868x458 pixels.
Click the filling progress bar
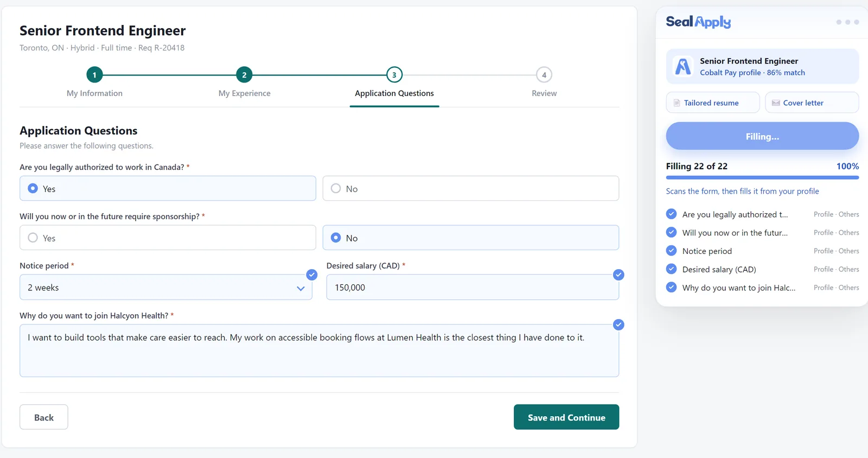(x=762, y=177)
